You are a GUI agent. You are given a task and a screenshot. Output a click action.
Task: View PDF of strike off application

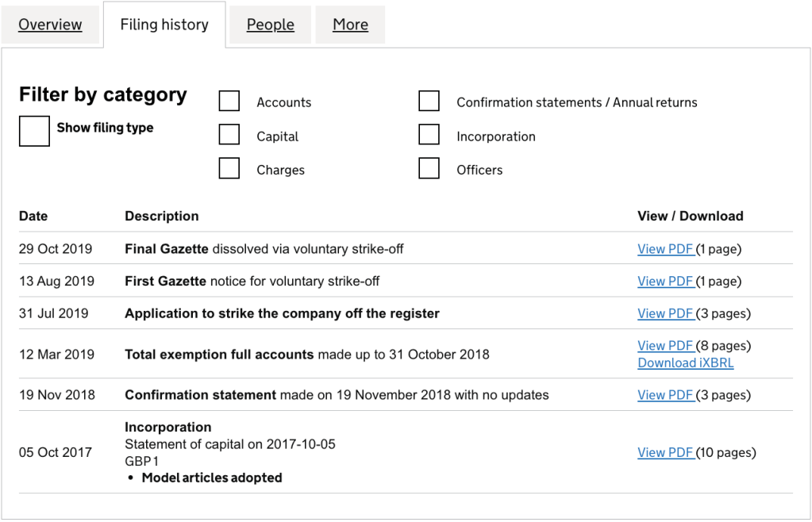(665, 313)
